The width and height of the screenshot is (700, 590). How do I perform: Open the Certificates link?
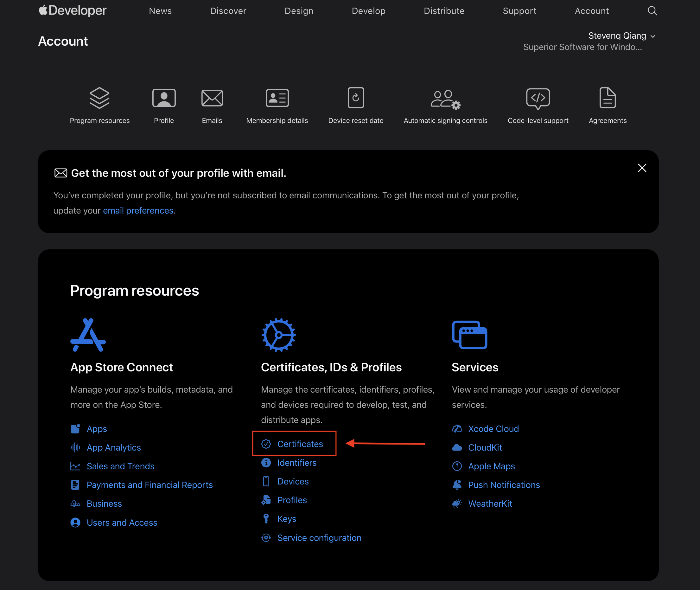point(300,444)
